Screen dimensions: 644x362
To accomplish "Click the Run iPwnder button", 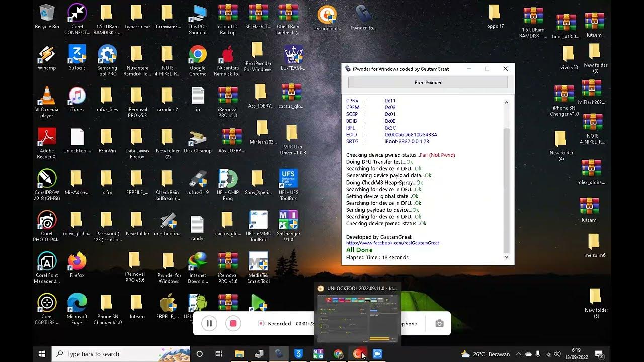I will pyautogui.click(x=428, y=82).
